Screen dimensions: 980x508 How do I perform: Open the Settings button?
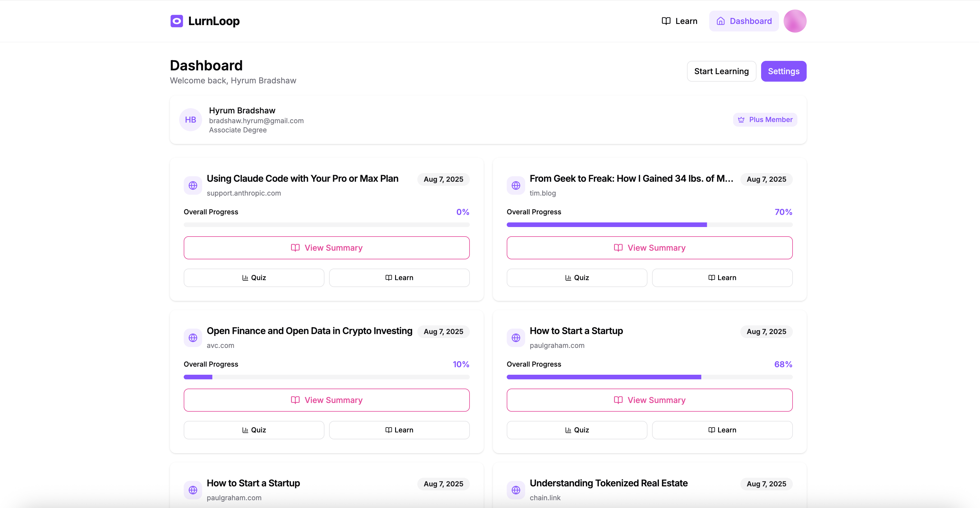click(783, 71)
